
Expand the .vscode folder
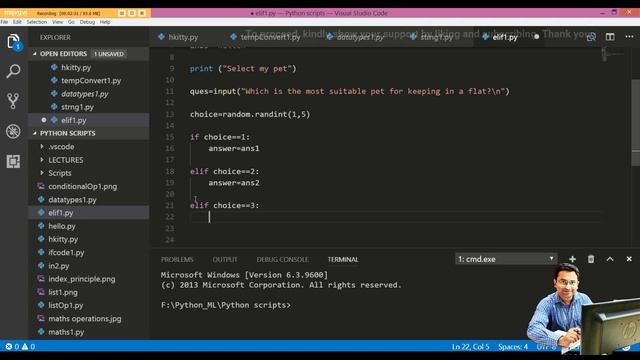tap(61, 147)
